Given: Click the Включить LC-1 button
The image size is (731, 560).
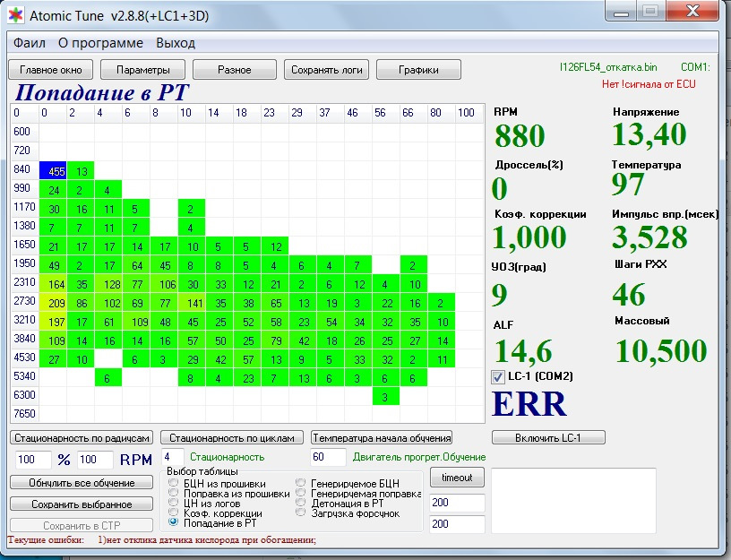Looking at the screenshot, I should tap(548, 437).
